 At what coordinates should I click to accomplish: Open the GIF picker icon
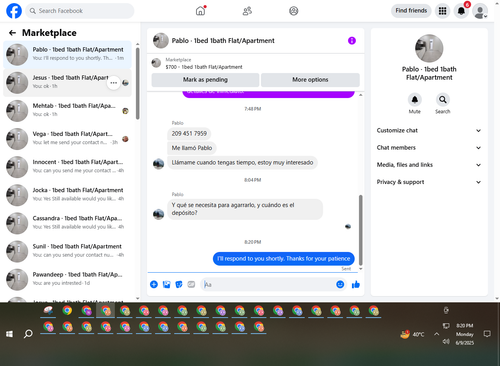pyautogui.click(x=191, y=284)
